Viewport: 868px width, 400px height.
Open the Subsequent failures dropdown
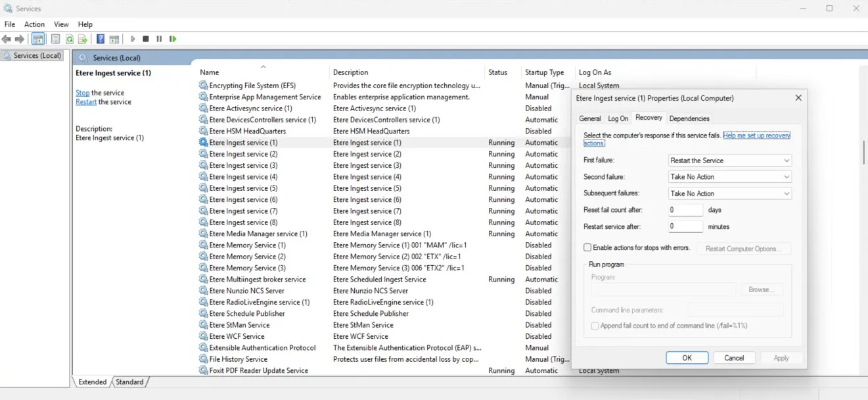point(729,193)
